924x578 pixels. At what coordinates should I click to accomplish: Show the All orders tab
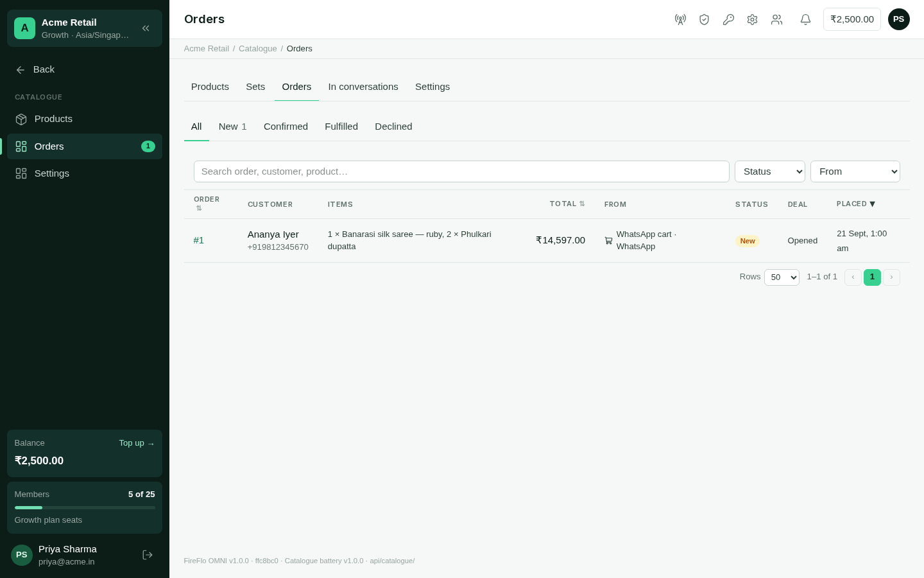[x=196, y=127]
